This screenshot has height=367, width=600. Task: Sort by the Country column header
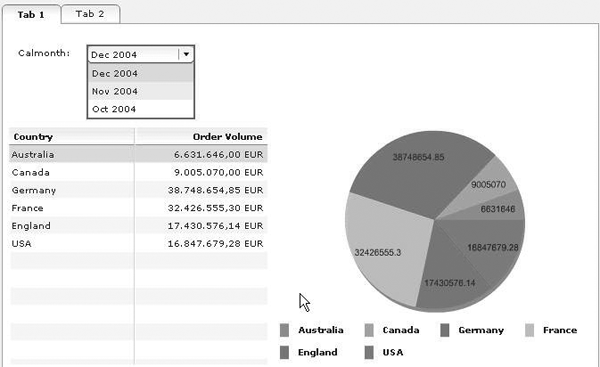point(72,137)
